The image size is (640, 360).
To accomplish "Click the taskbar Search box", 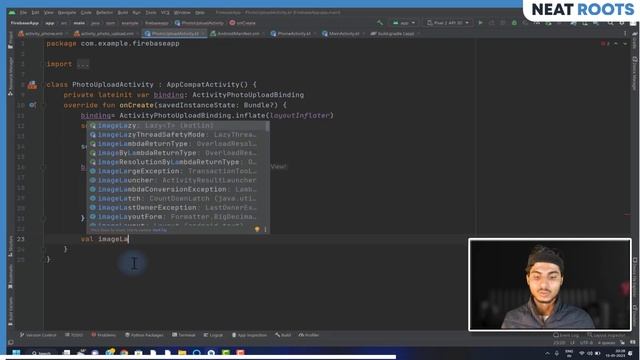I will (42, 353).
